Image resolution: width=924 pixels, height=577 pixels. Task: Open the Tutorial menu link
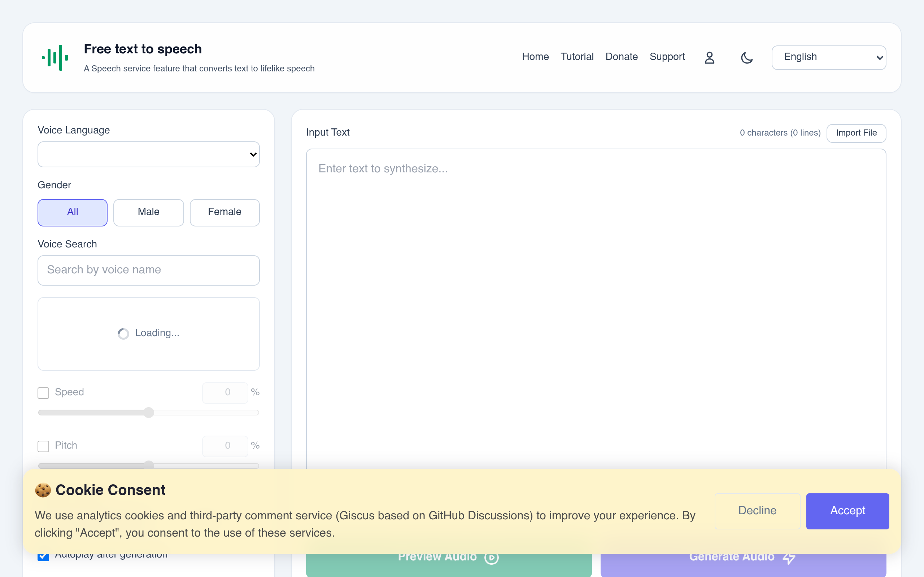point(577,57)
